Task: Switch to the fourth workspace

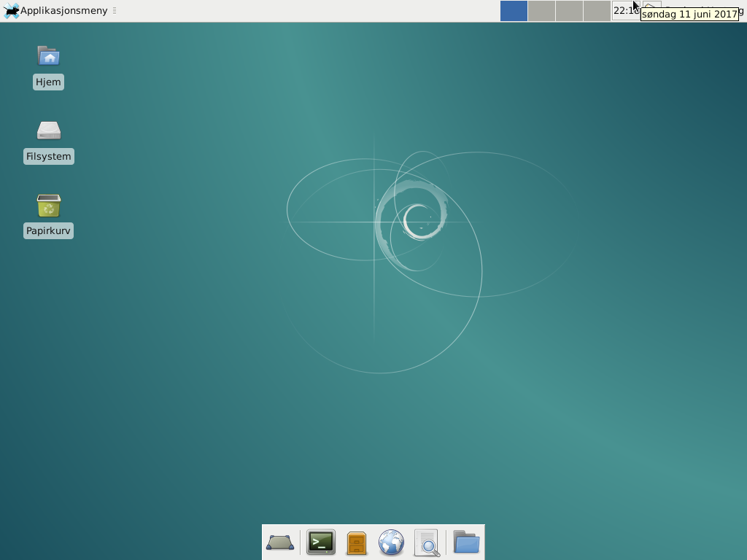Action: point(597,11)
